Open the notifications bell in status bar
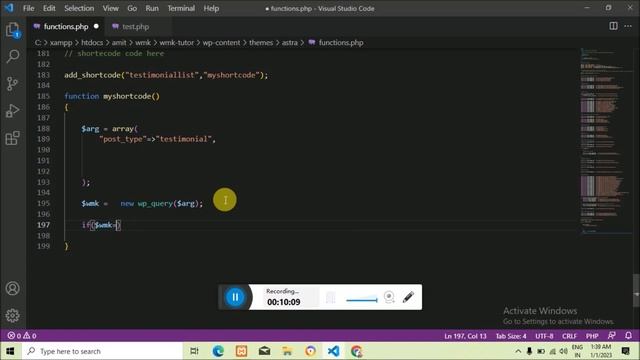Screen dimensions: 640x360 (628, 336)
